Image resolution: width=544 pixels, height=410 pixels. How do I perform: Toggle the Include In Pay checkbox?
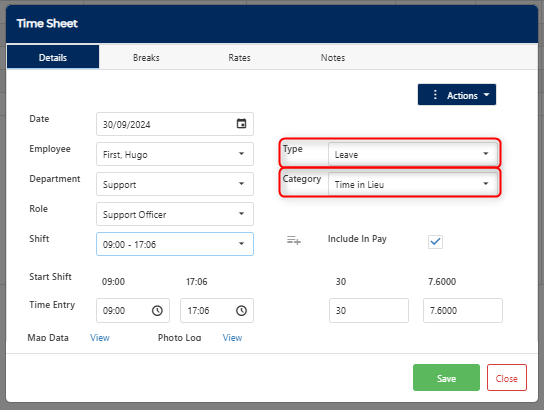(435, 242)
